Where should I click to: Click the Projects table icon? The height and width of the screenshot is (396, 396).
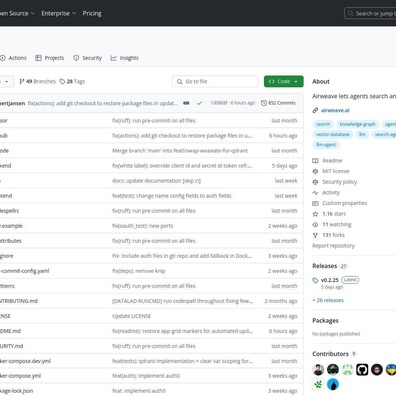point(38,58)
